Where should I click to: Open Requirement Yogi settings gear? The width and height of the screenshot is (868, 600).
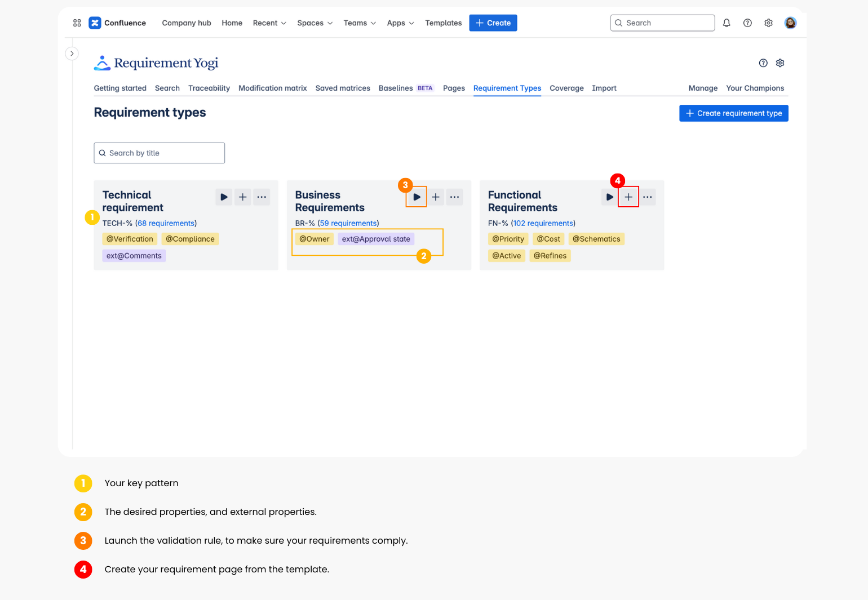(x=780, y=63)
